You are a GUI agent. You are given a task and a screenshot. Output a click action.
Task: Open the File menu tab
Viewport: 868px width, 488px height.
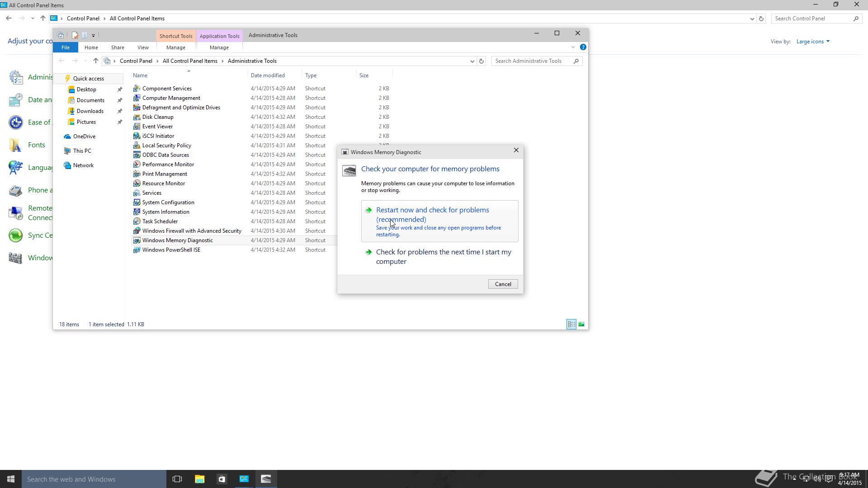coord(66,47)
